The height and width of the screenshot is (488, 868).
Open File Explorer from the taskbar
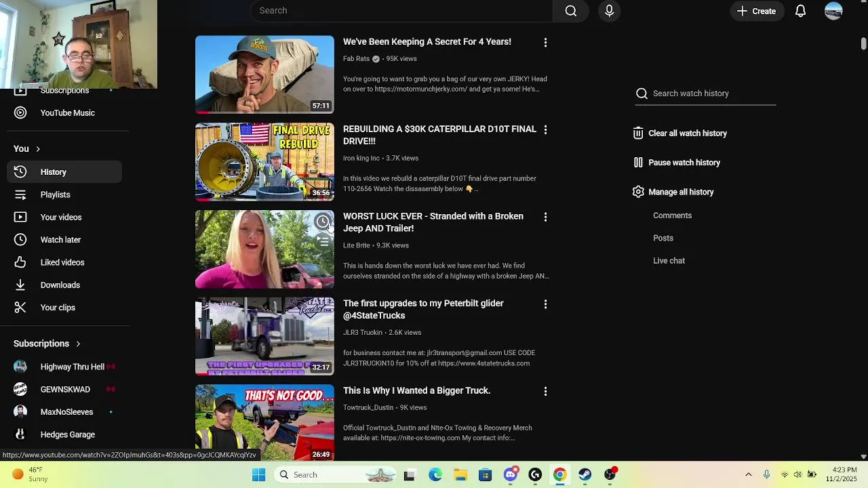point(460,475)
